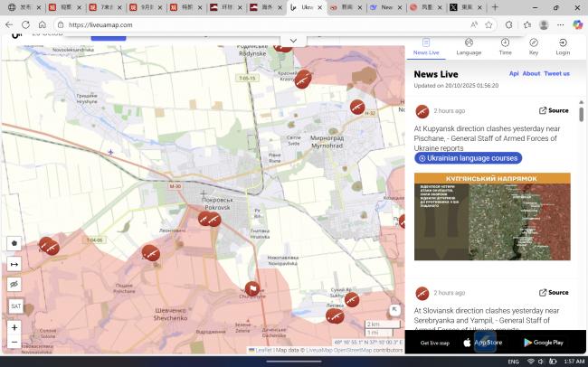Toggle the SAT satellite view
Viewport: 588px width, 367px height.
(x=15, y=306)
